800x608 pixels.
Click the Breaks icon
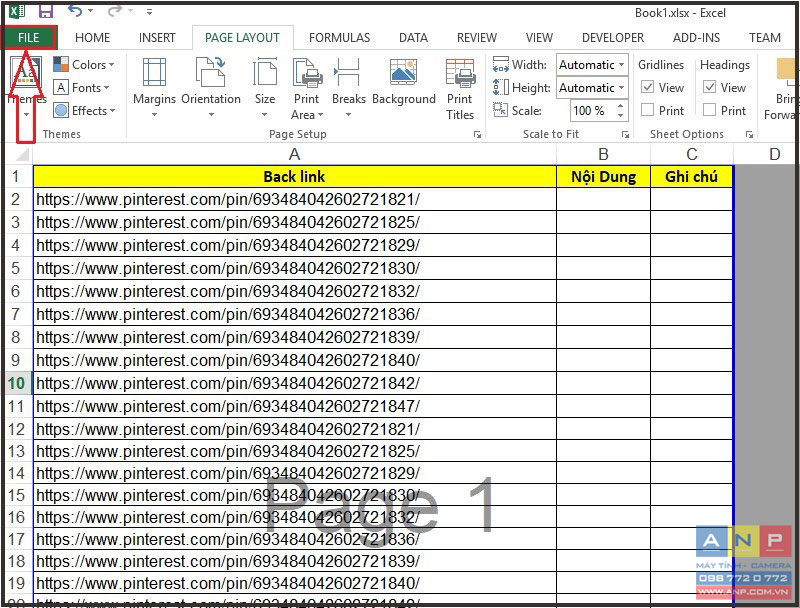(347, 72)
